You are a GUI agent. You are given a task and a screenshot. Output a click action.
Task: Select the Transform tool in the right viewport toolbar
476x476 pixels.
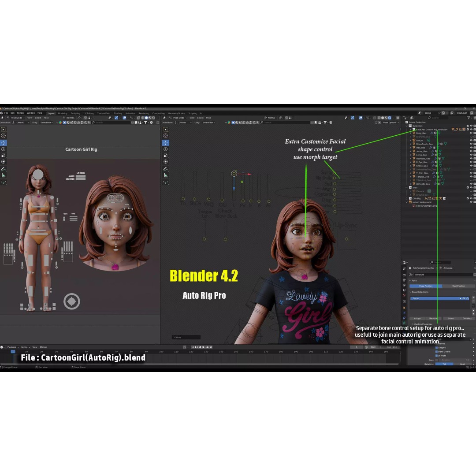[x=165, y=161]
